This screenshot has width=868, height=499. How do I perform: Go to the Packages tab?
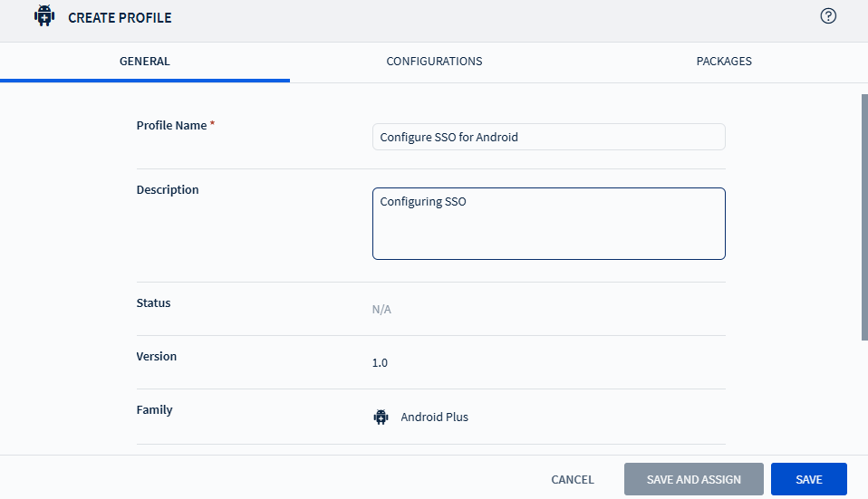click(724, 62)
